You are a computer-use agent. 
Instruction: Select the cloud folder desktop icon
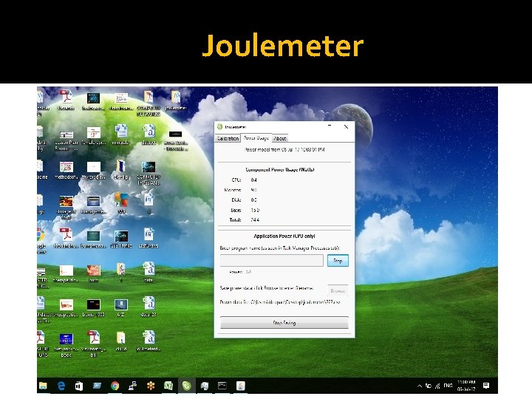point(120,341)
